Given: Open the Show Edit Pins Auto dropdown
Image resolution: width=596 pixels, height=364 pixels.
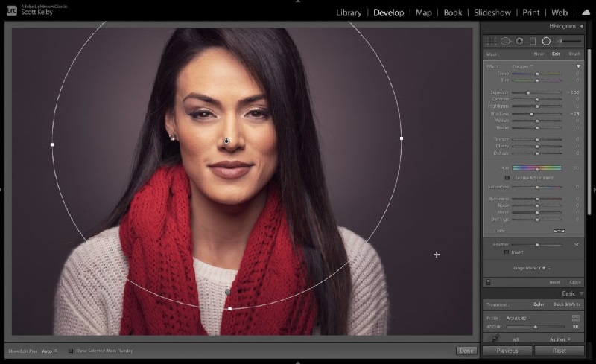Looking at the screenshot, I should click(49, 351).
